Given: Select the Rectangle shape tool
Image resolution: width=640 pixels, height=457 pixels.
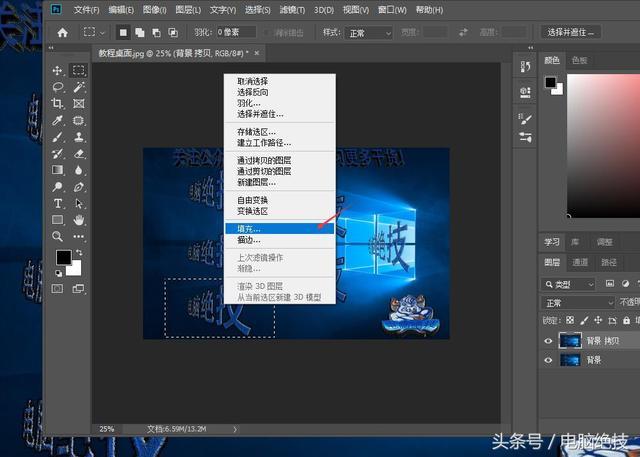Looking at the screenshot, I should tap(57, 220).
